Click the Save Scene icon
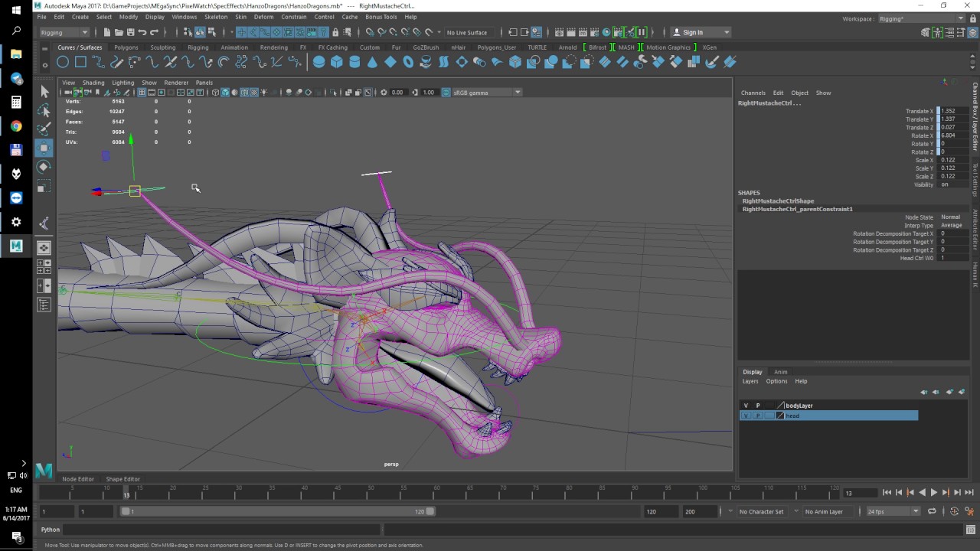 [130, 32]
